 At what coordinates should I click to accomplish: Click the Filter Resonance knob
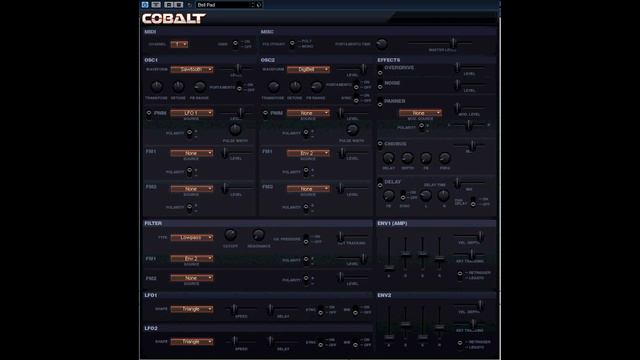point(258,235)
